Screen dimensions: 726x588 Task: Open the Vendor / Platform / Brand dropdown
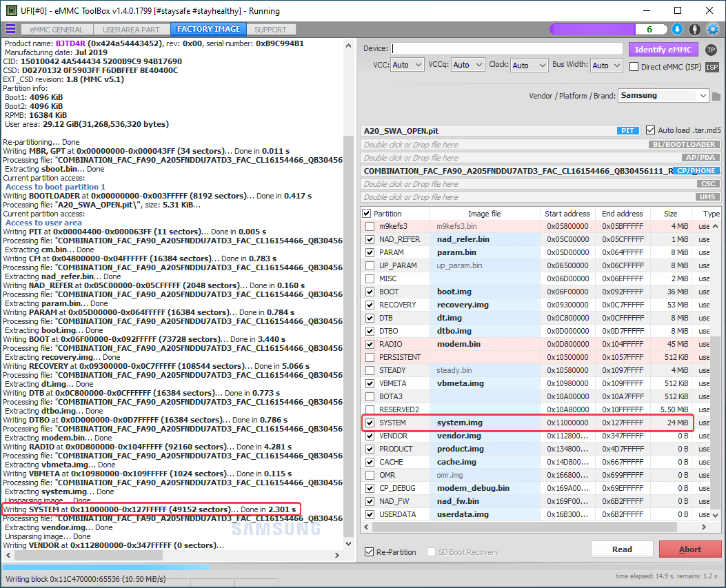click(x=663, y=96)
